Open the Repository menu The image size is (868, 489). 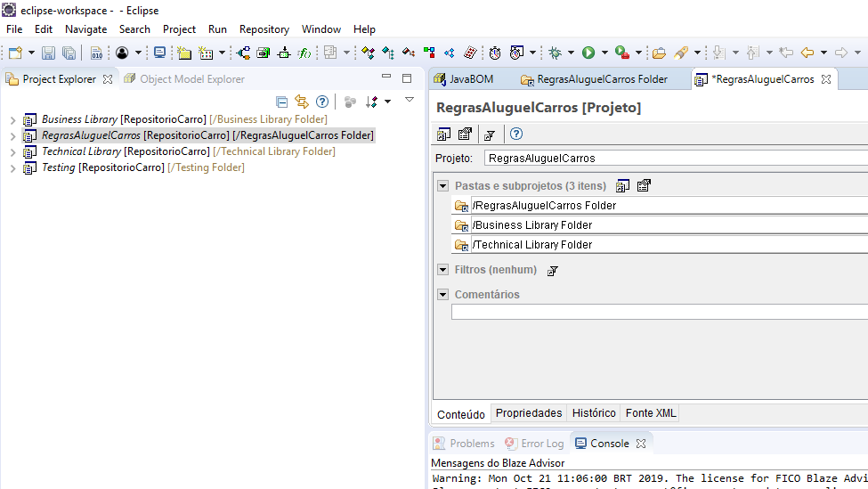click(264, 29)
